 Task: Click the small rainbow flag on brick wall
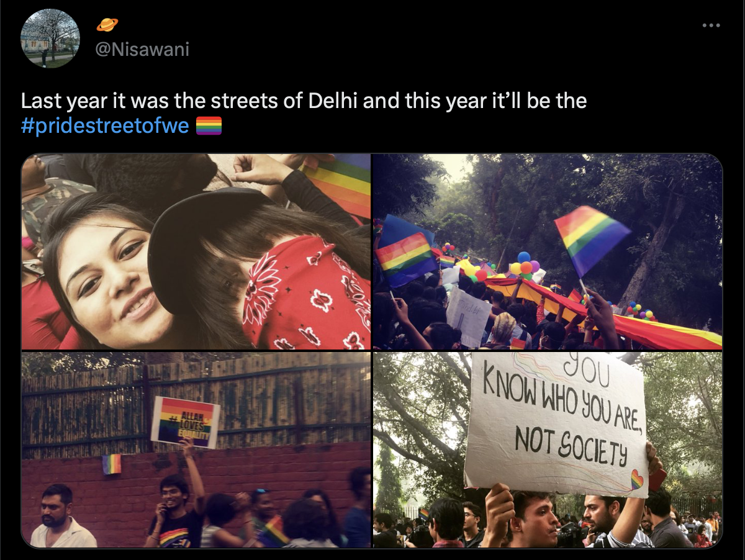tap(112, 464)
